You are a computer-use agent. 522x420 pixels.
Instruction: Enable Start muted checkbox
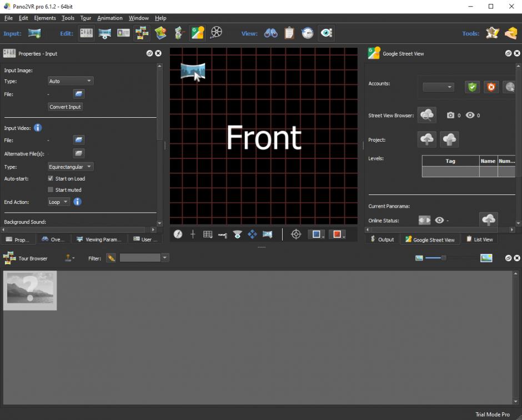(51, 189)
